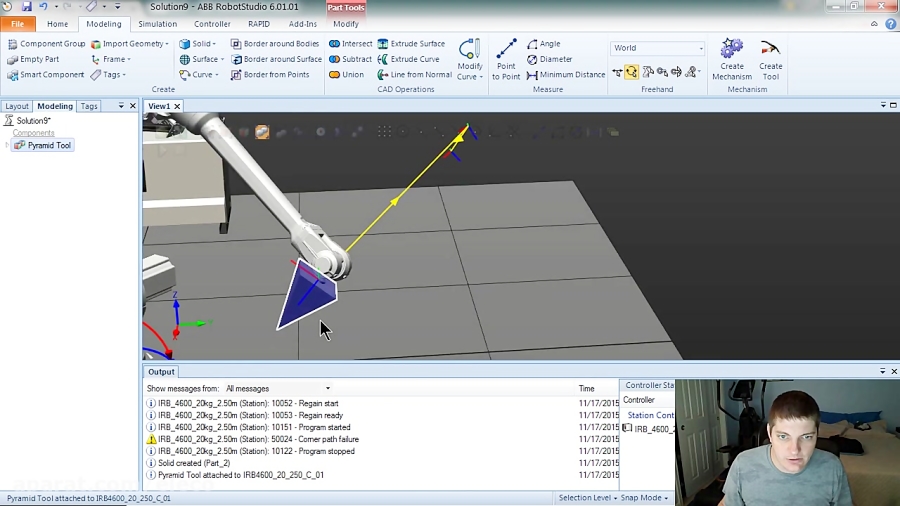Open the Solid creation dropdown

coord(197,44)
